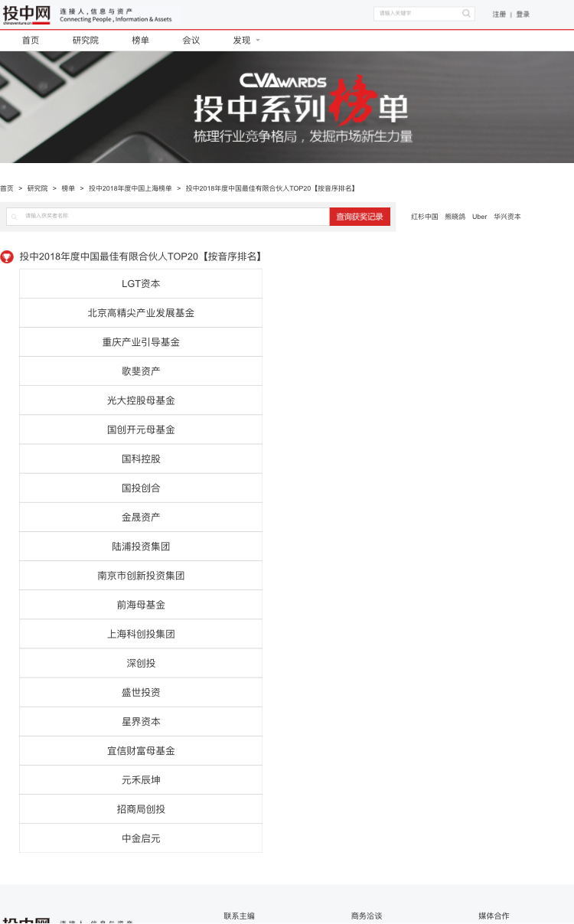The width and height of the screenshot is (574, 924).
Task: Click footer text 商务洽谈
Action: pos(367,916)
